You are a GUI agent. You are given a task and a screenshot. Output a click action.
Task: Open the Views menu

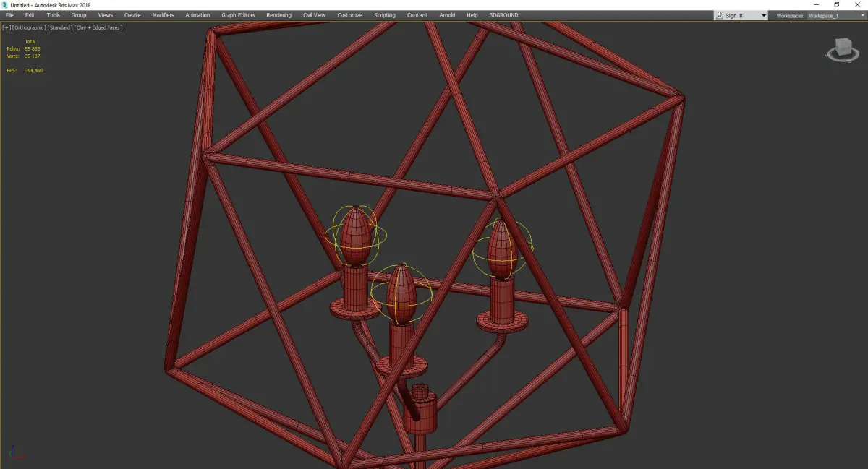pyautogui.click(x=106, y=15)
